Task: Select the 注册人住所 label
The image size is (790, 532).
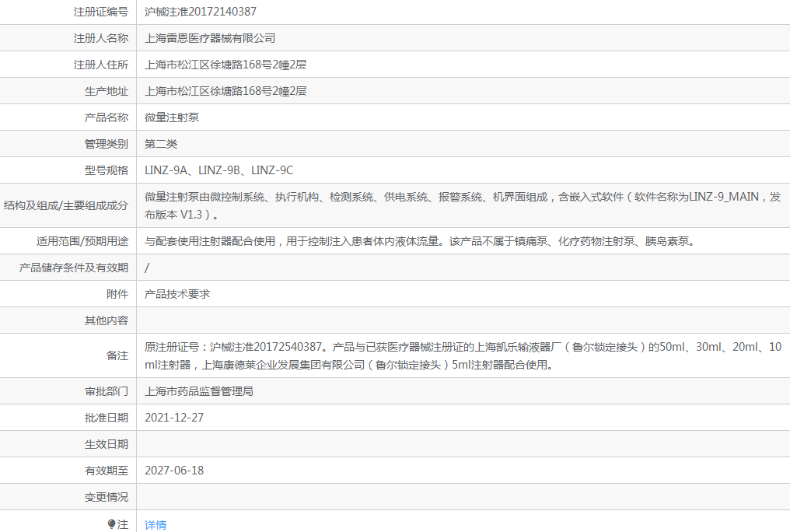Action: pos(101,65)
